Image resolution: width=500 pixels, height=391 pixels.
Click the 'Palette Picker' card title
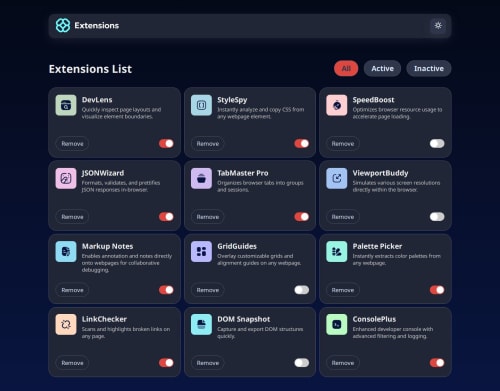click(x=377, y=246)
